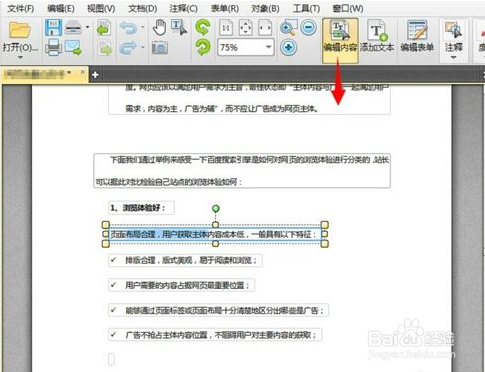Click the green rotation handle of selected box
The image size is (485, 372).
click(216, 209)
